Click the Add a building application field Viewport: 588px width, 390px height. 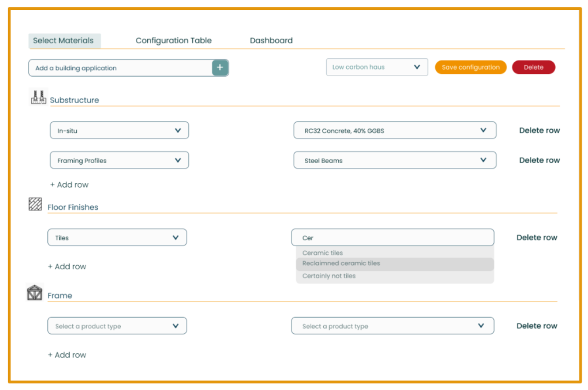[x=121, y=68]
